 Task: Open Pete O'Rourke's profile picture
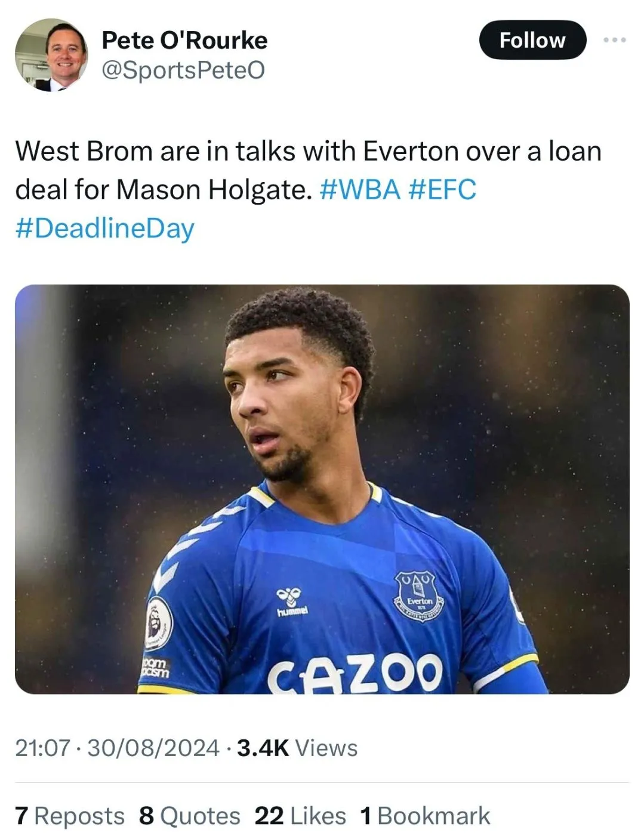point(51,55)
